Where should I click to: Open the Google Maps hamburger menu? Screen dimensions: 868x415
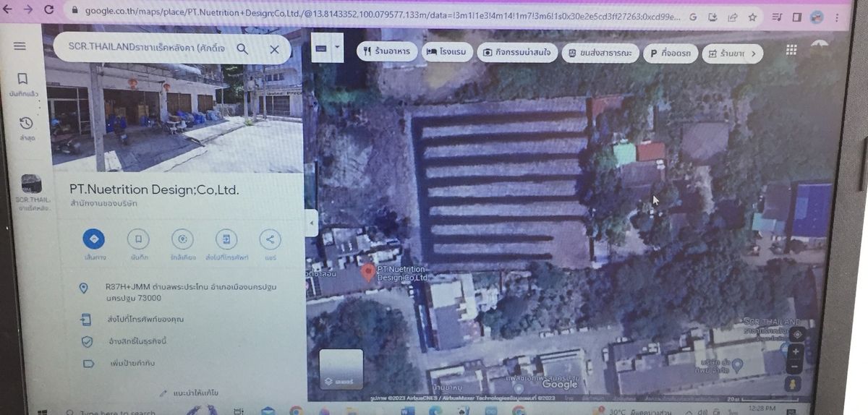point(20,46)
